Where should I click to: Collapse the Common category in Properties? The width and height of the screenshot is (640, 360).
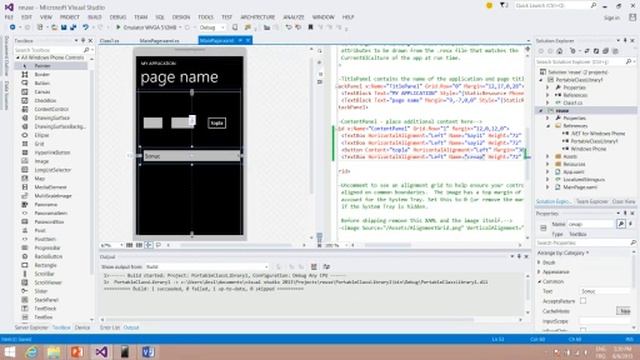coord(539,282)
